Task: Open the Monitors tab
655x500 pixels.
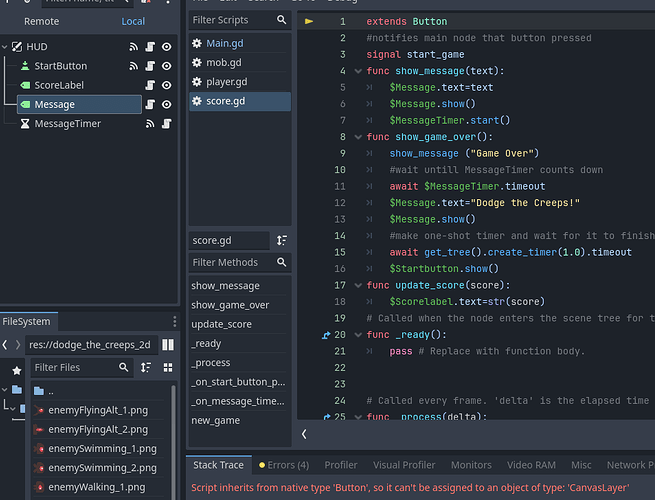Action: pos(471,465)
